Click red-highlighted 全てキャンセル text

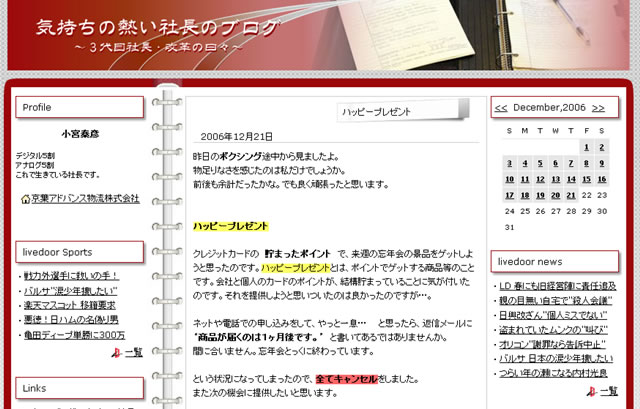(x=347, y=379)
